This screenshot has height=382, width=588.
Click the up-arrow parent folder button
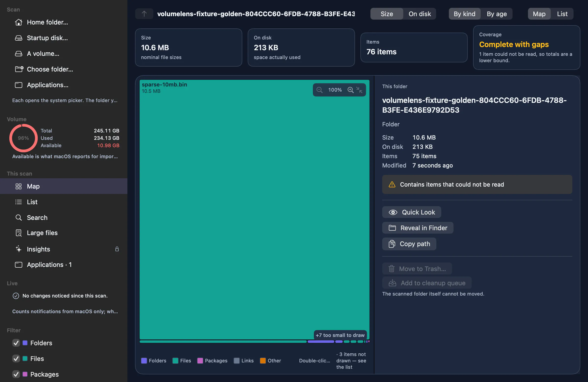144,14
